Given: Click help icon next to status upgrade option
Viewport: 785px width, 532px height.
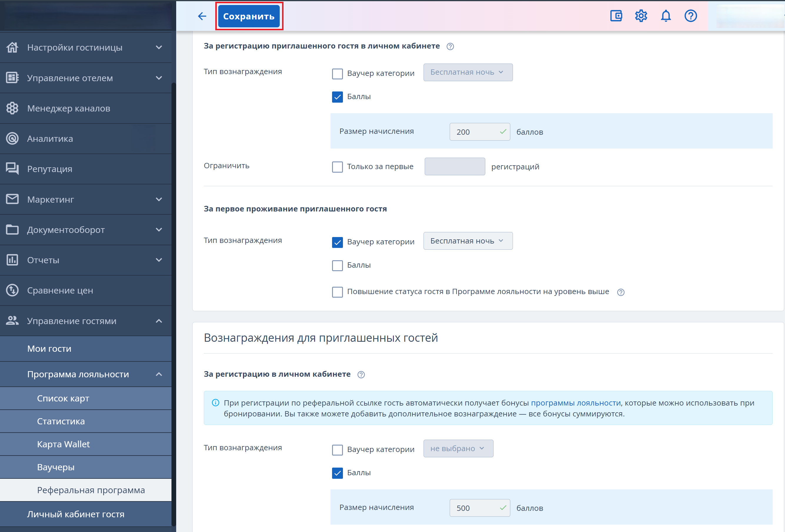Looking at the screenshot, I should point(621,292).
